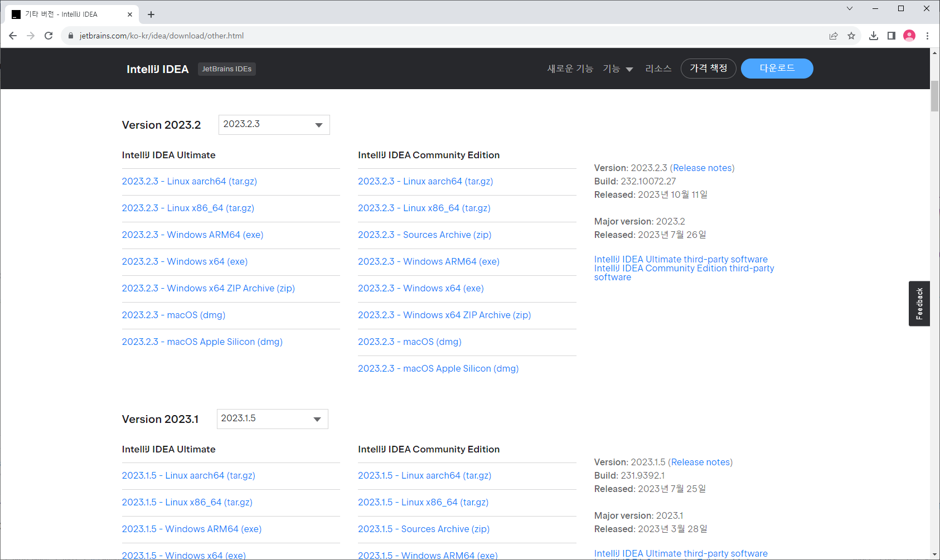Select the Build: 231.9392.1 text
This screenshot has height=560, width=940.
(629, 476)
